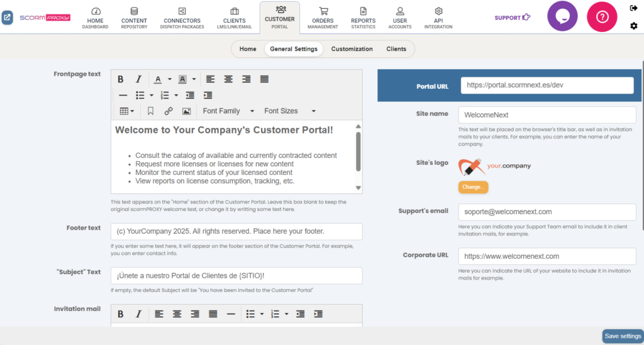Image resolution: width=644 pixels, height=345 pixels.
Task: Decrease indent in Frontpage editor
Action: pyautogui.click(x=190, y=96)
